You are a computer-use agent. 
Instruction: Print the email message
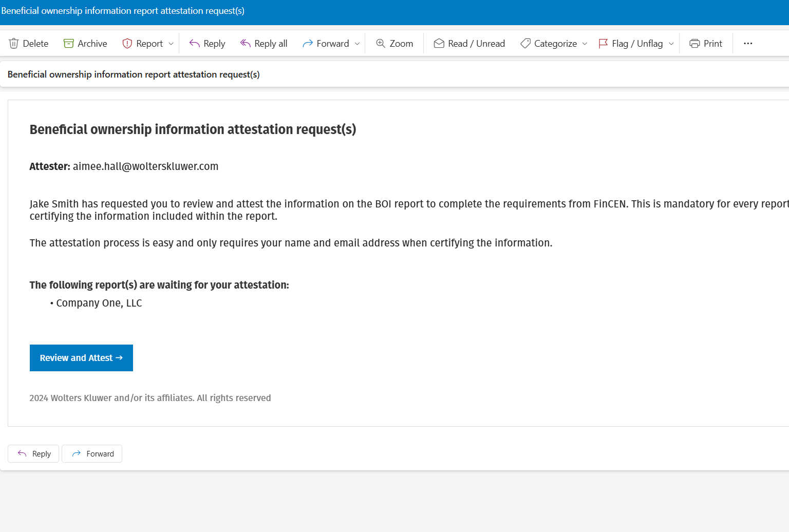[x=706, y=44]
